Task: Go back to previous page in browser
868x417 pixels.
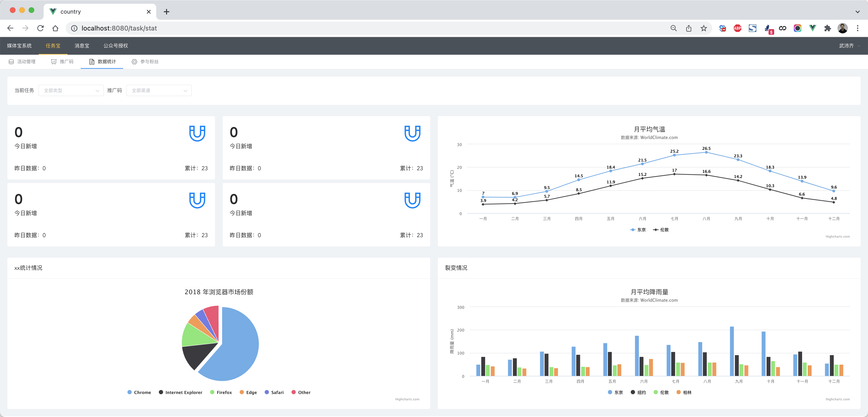Action: pos(11,28)
